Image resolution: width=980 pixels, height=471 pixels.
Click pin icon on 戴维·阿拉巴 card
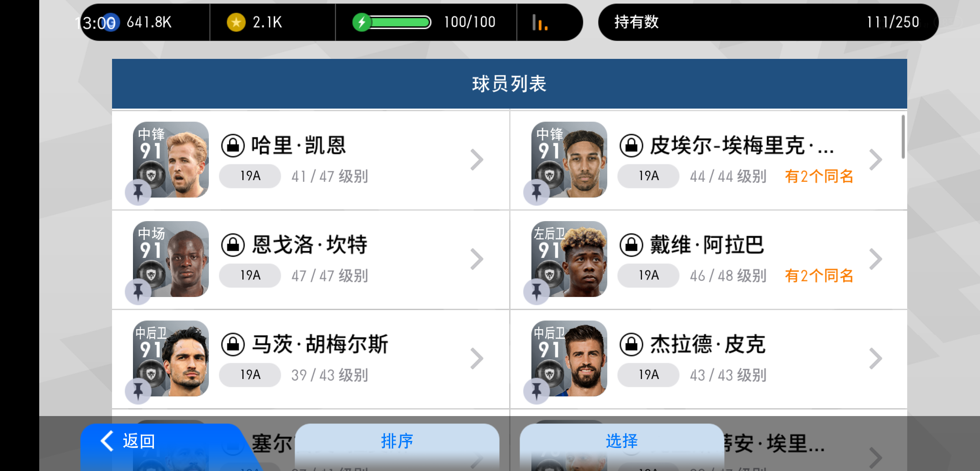537,291
